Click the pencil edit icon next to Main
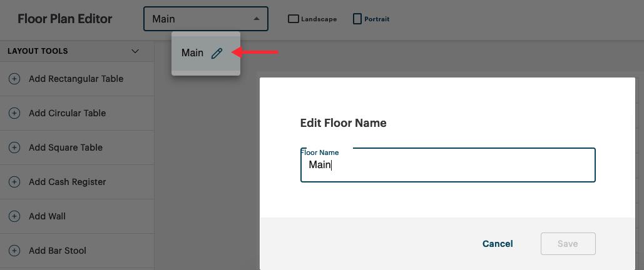Viewport: 644px width, 270px height. [217, 53]
